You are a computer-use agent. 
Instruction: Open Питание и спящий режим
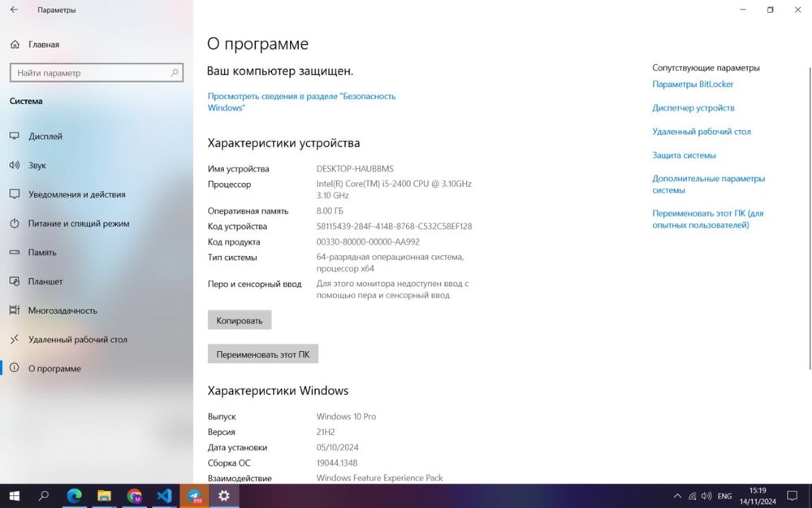point(97,224)
